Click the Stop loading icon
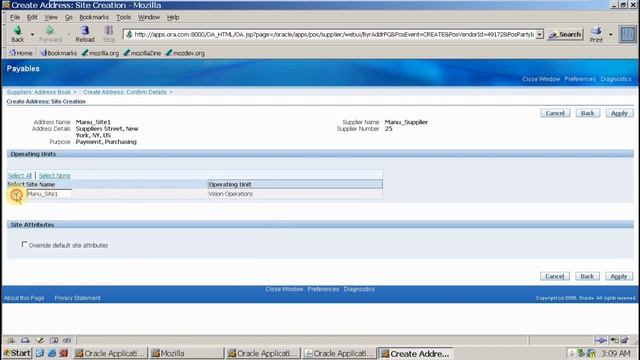This screenshot has height=360, width=640. pos(109,34)
